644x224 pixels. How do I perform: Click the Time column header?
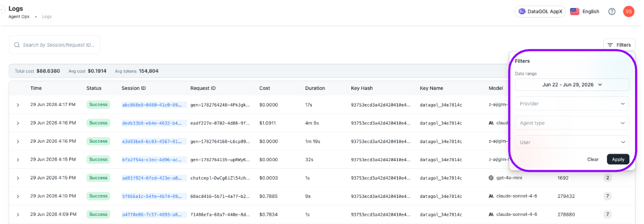pyautogui.click(x=36, y=88)
